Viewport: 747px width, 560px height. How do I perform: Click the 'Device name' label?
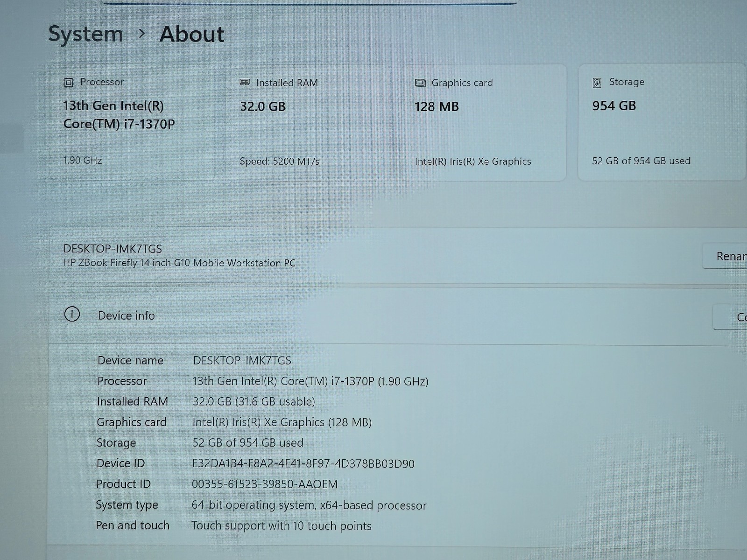point(130,360)
